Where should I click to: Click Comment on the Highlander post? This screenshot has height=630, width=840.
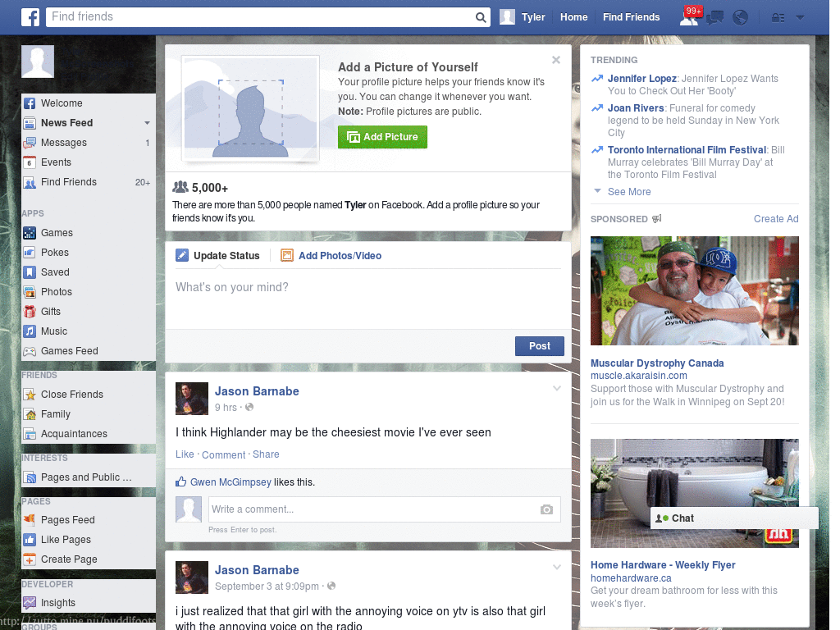(223, 454)
